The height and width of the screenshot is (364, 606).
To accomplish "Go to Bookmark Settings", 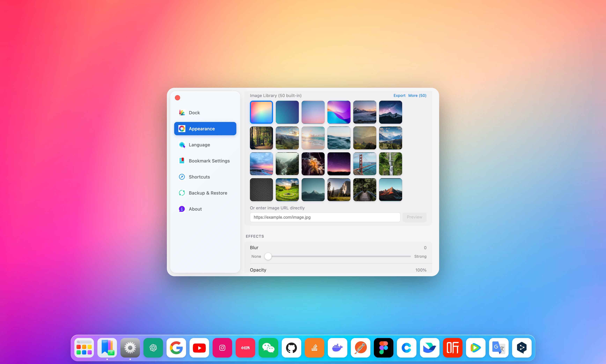I will click(x=205, y=161).
